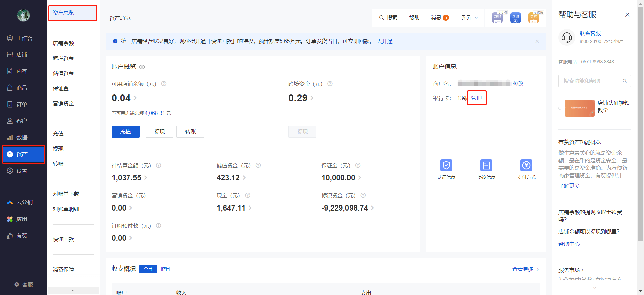Open 支付方式 icon

(526, 165)
